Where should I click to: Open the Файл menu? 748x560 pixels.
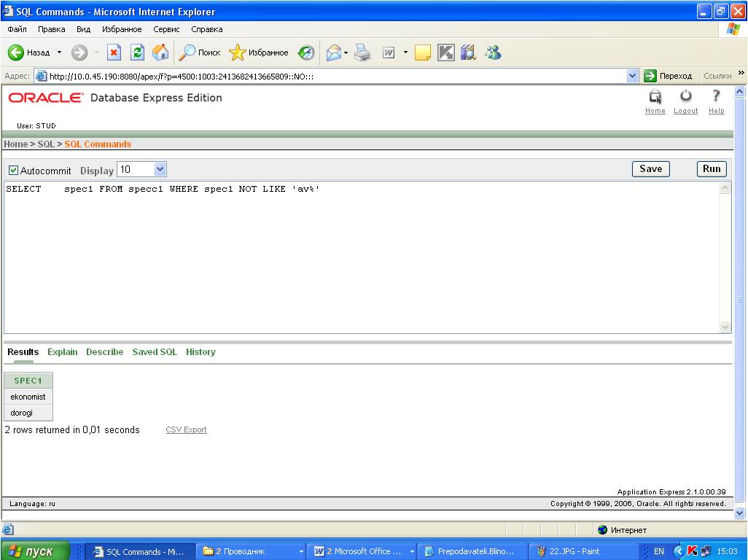(17, 29)
